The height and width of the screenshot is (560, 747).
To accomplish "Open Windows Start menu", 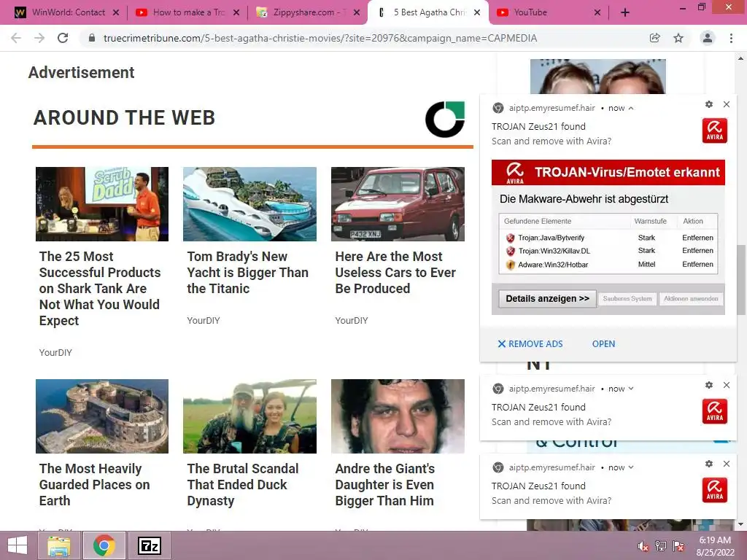I will click(x=18, y=545).
